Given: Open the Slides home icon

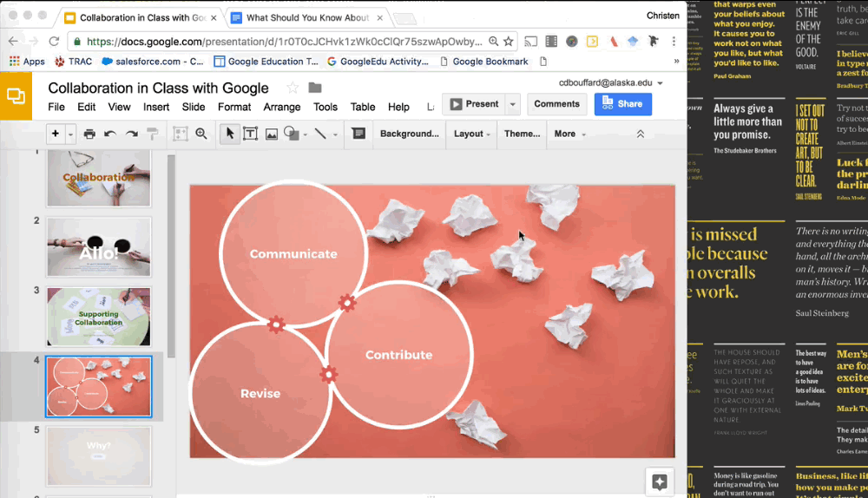Looking at the screenshot, I should (x=16, y=96).
